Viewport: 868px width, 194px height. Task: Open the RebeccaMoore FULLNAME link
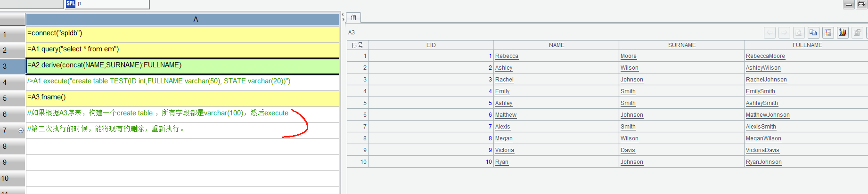click(x=765, y=56)
